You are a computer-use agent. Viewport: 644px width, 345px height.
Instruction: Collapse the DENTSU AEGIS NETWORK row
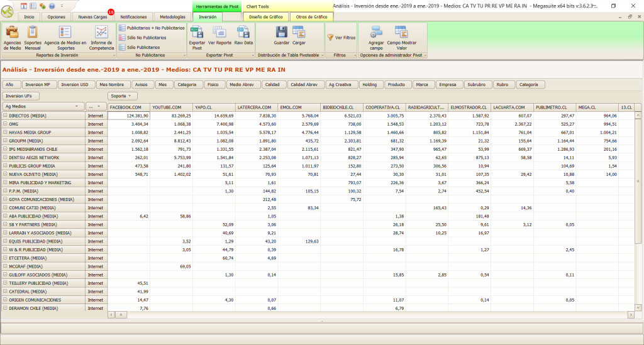[x=5, y=157]
